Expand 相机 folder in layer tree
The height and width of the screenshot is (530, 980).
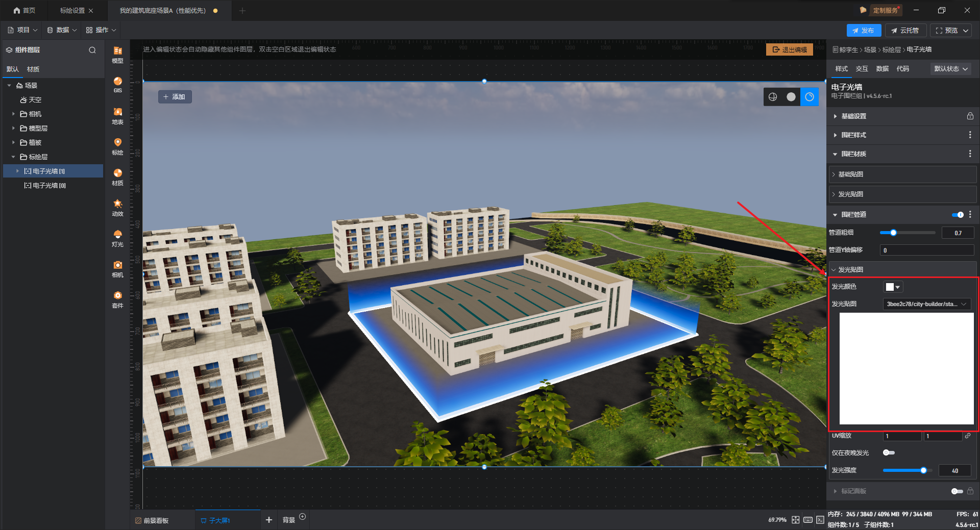tap(13, 114)
